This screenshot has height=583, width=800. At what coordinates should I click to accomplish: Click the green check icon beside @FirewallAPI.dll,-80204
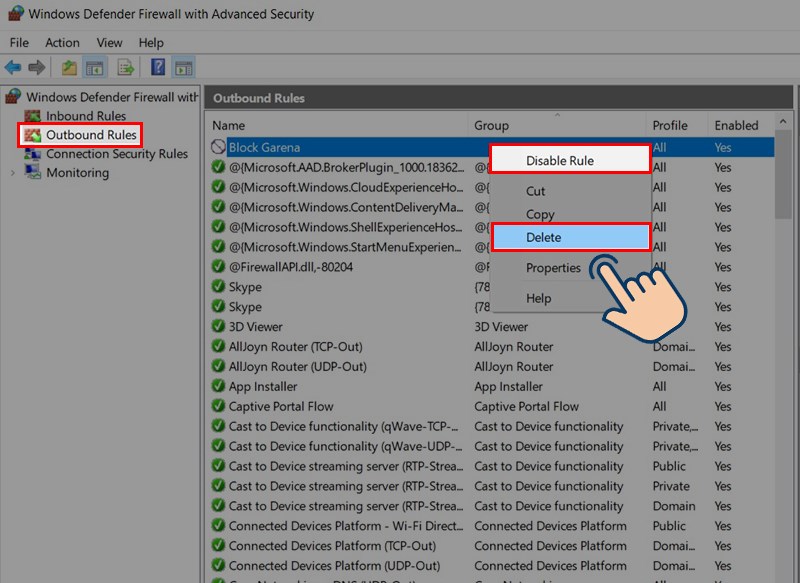(x=218, y=266)
